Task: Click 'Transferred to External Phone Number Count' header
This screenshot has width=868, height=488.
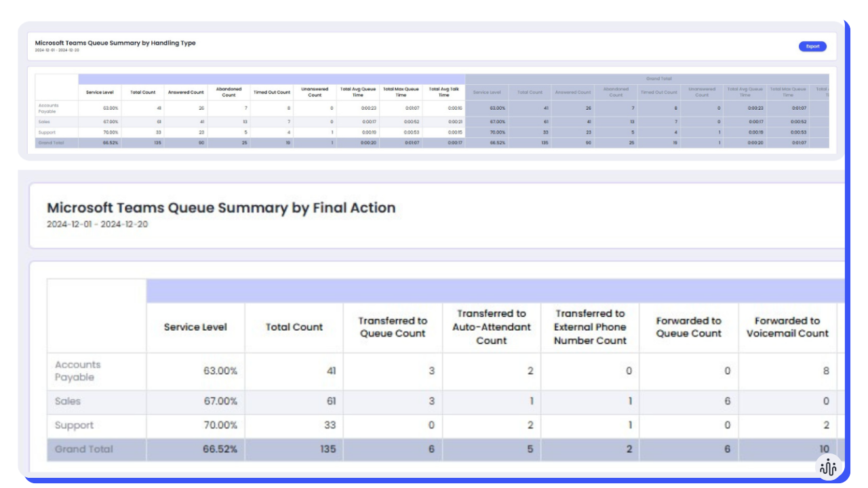Action: [x=590, y=327]
